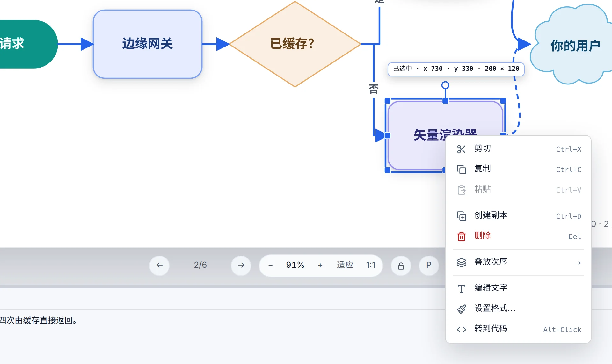This screenshot has width=612, height=364.
Task: Click the round P button
Action: (429, 265)
